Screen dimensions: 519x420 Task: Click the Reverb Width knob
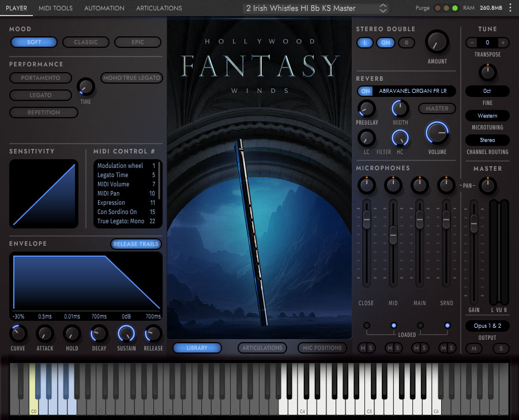click(400, 108)
